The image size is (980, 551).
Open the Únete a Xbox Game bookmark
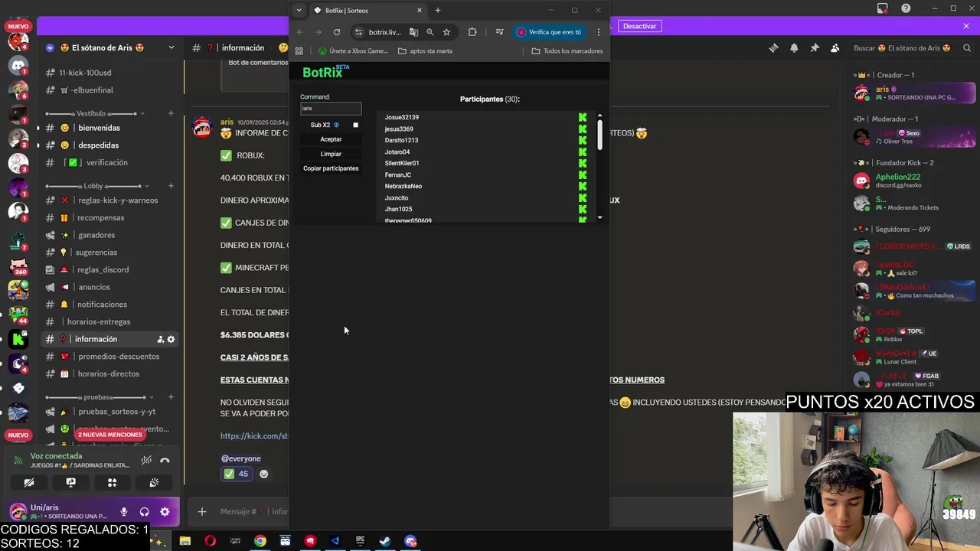tap(353, 51)
